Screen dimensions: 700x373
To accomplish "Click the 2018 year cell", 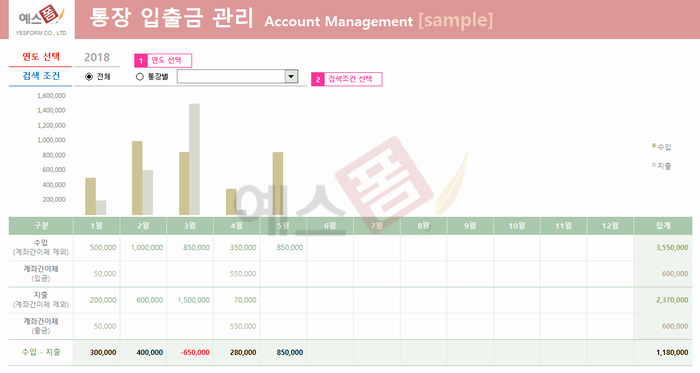I will [x=97, y=58].
